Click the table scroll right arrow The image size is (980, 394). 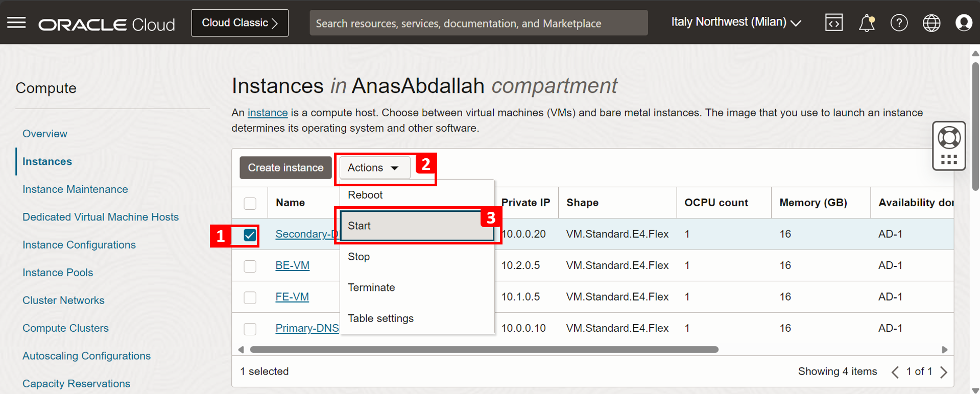(x=944, y=350)
